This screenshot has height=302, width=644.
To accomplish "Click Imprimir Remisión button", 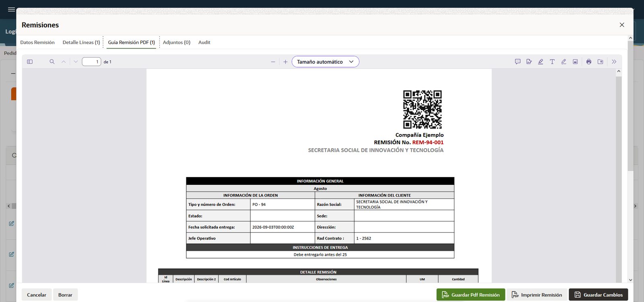I will [x=537, y=295].
